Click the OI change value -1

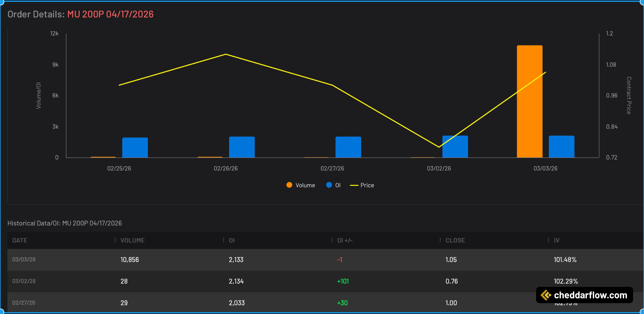340,260
